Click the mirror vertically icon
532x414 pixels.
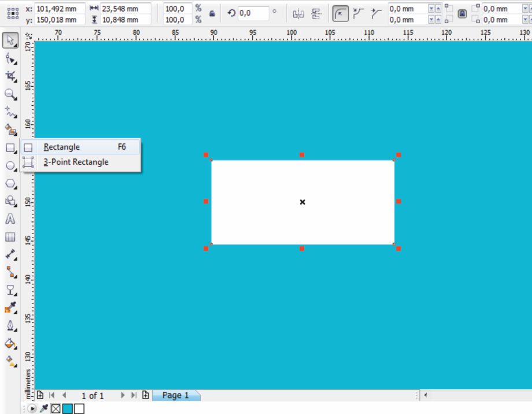click(316, 14)
